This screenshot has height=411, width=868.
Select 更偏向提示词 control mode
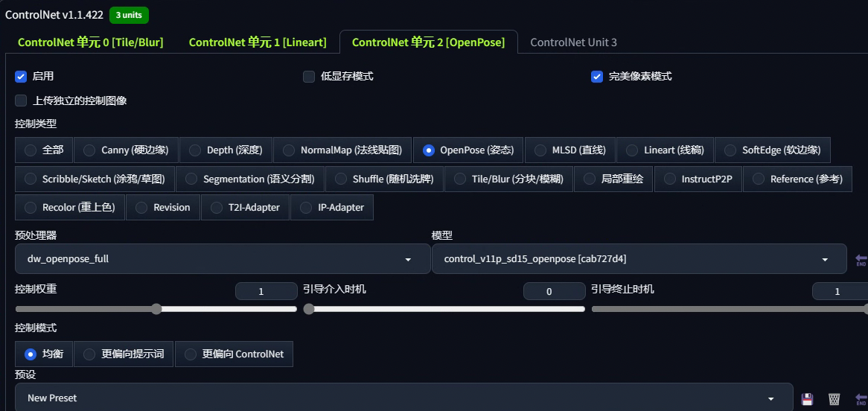[124, 354]
